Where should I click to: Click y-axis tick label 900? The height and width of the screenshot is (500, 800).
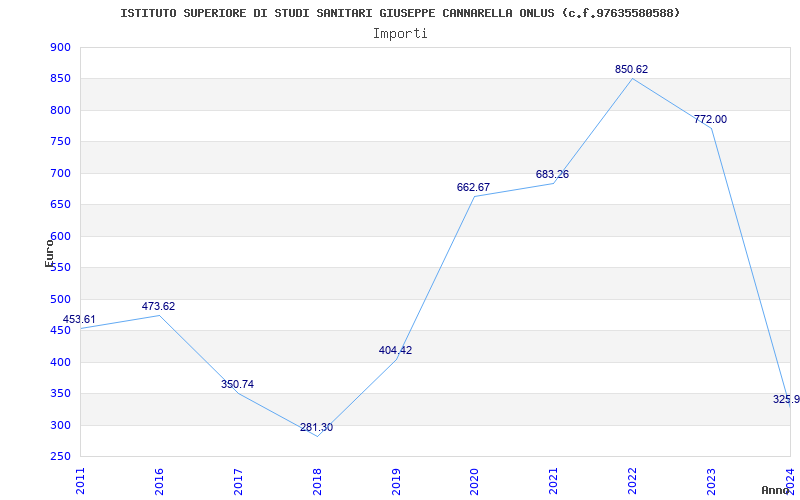coord(60,47)
